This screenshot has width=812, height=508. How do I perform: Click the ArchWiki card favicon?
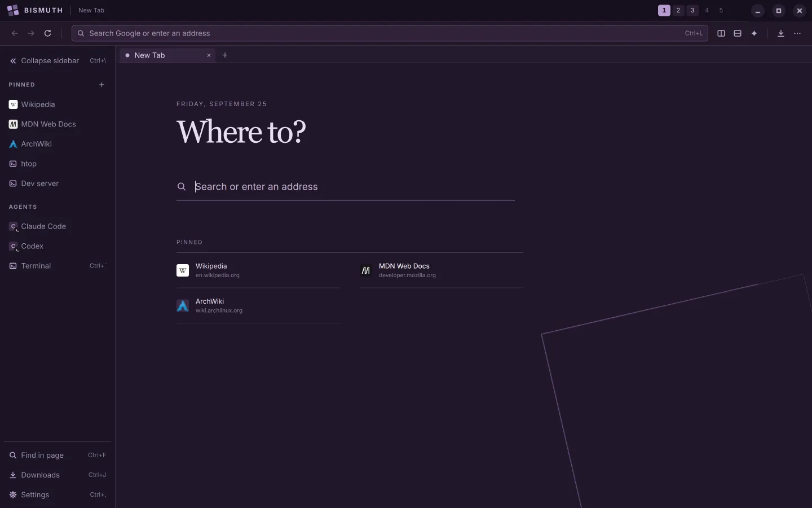[183, 306]
